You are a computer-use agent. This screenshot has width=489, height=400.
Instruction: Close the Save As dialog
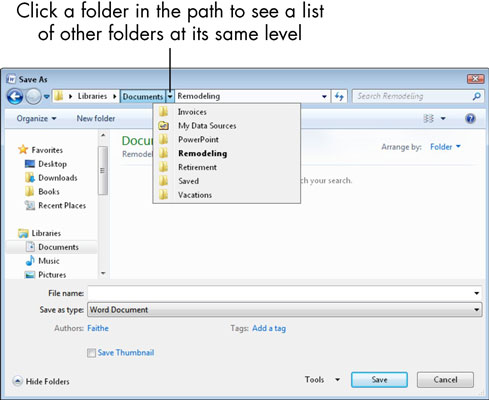[475, 79]
